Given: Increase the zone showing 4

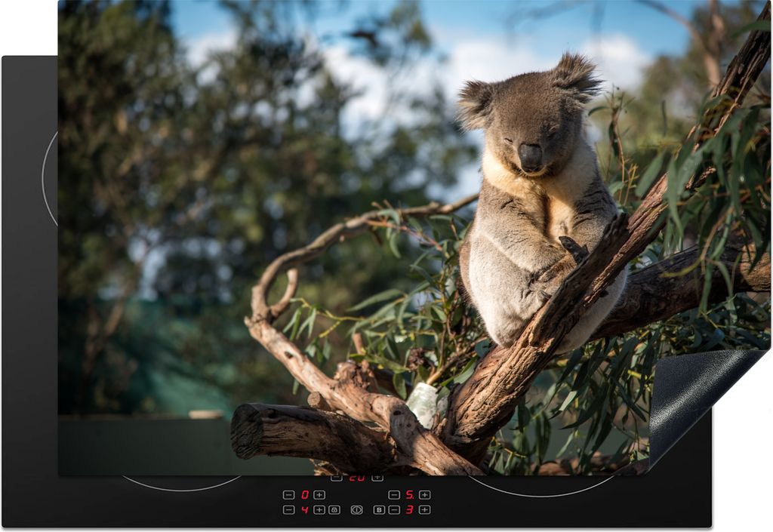Looking at the screenshot, I should coord(319,510).
